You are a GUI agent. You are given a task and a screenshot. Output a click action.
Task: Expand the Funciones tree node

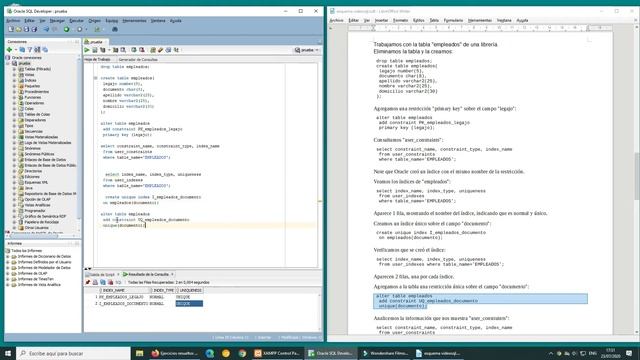click(x=15, y=98)
